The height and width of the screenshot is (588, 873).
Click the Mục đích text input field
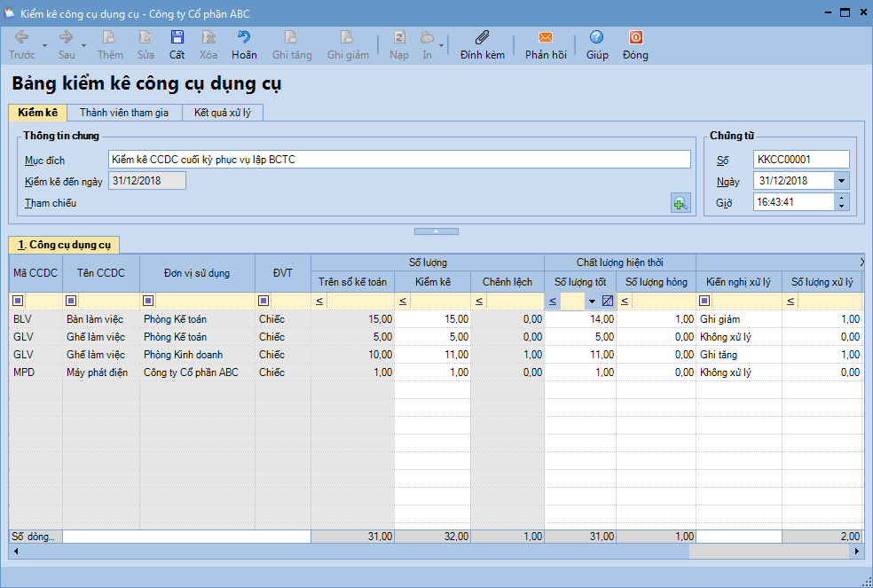click(x=398, y=160)
